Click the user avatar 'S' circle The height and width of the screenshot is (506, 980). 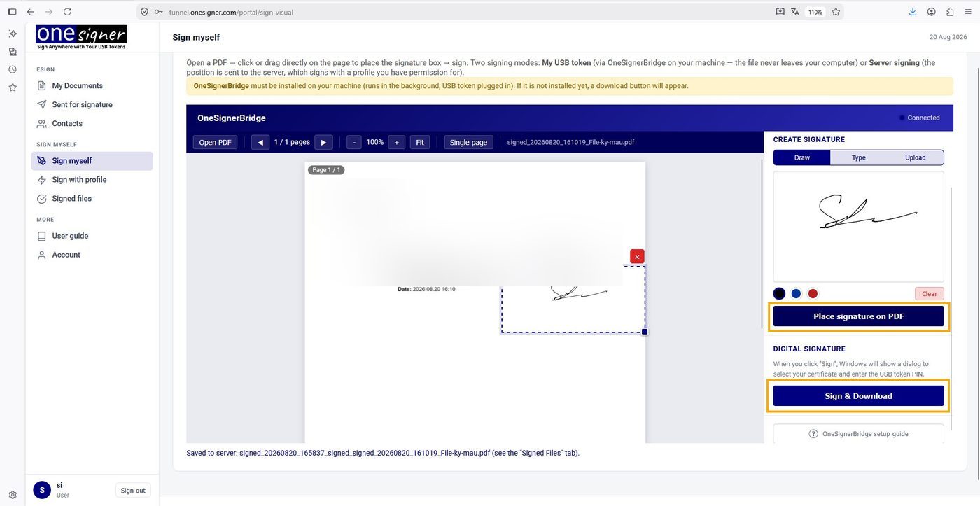pyautogui.click(x=42, y=490)
